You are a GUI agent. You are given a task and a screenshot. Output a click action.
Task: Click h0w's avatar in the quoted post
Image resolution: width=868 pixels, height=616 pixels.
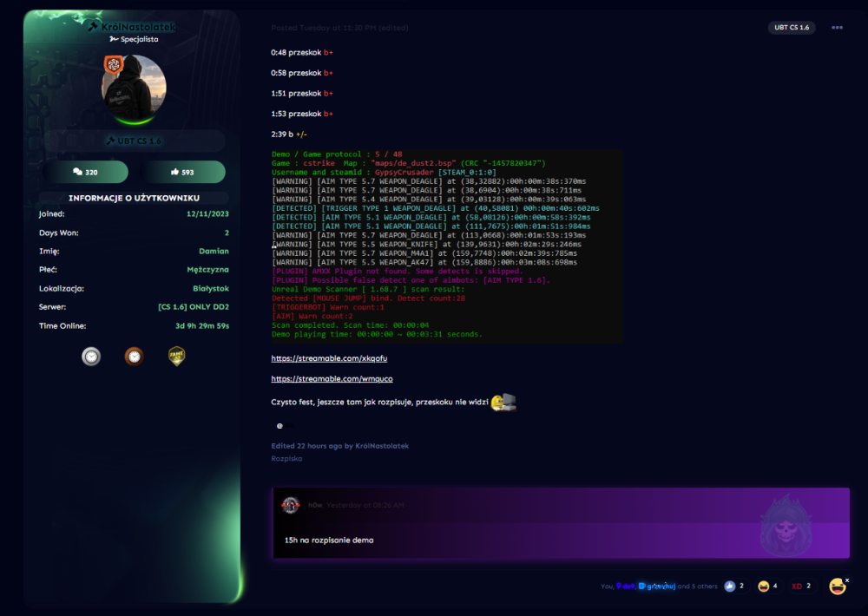coord(291,505)
